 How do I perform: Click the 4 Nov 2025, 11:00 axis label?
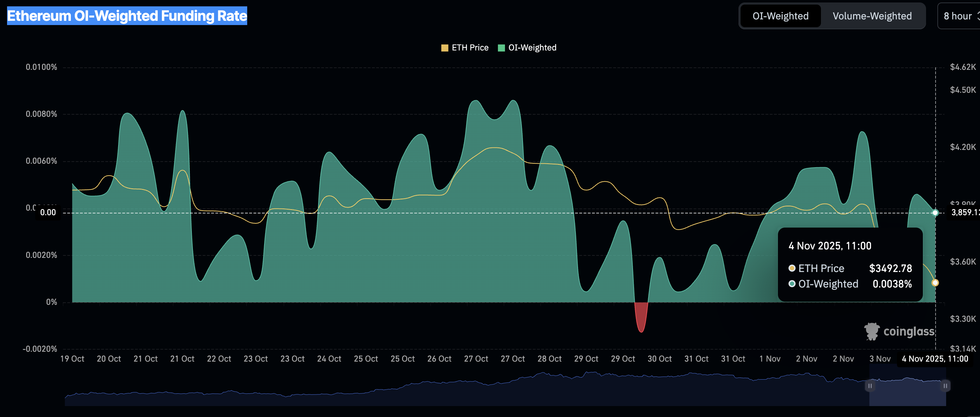click(935, 359)
